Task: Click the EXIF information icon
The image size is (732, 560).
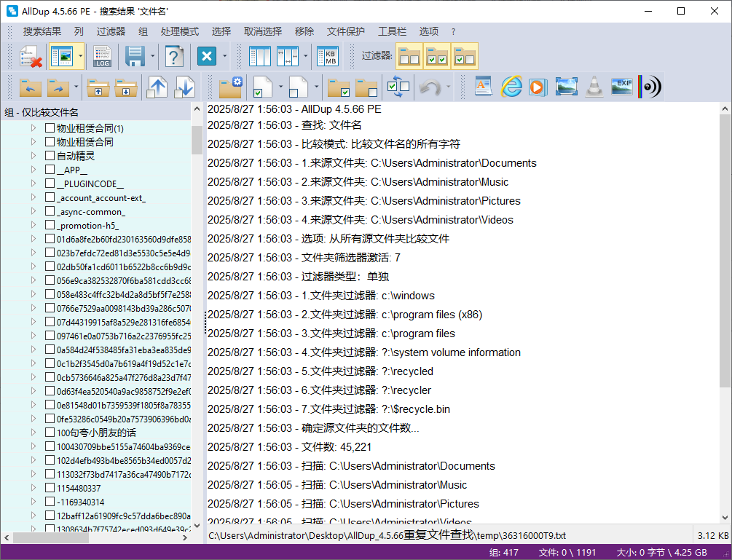Action: tap(622, 86)
